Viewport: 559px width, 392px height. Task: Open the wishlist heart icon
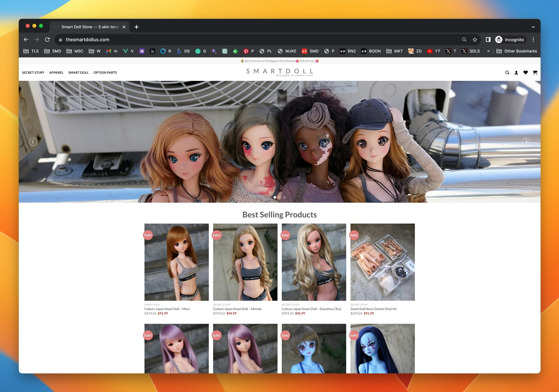(x=526, y=72)
